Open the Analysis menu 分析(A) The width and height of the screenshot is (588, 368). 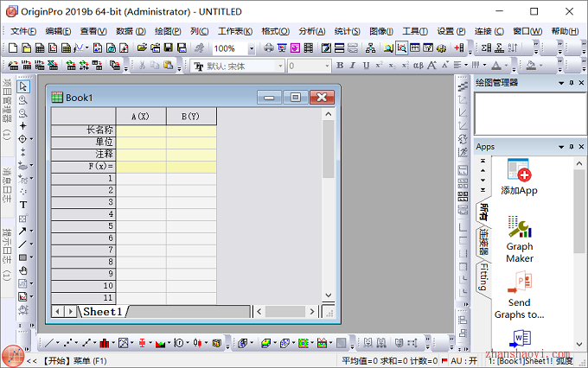coord(312,31)
